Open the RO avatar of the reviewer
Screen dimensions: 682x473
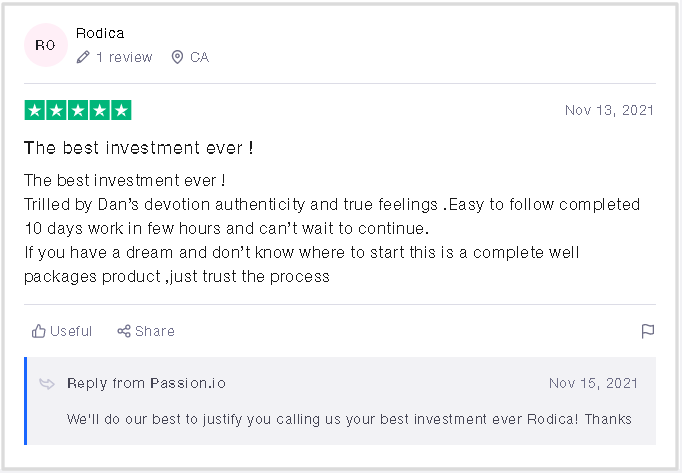(46, 45)
